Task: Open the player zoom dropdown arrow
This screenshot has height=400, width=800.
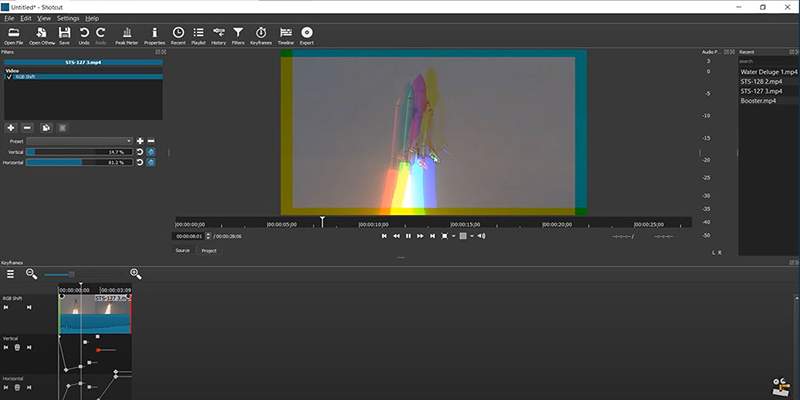Action: (454, 236)
